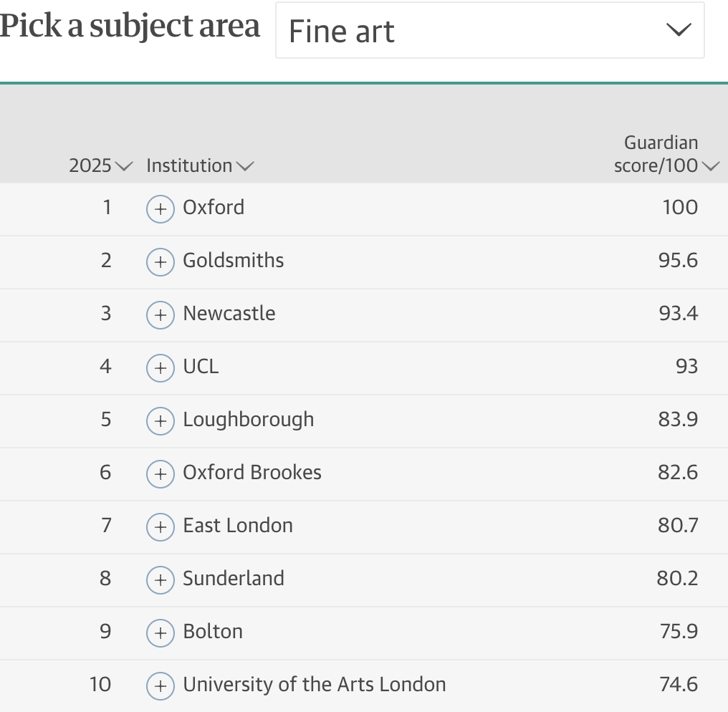The image size is (728, 712).
Task: Select the University of the Arts London name
Action: pyautogui.click(x=315, y=684)
